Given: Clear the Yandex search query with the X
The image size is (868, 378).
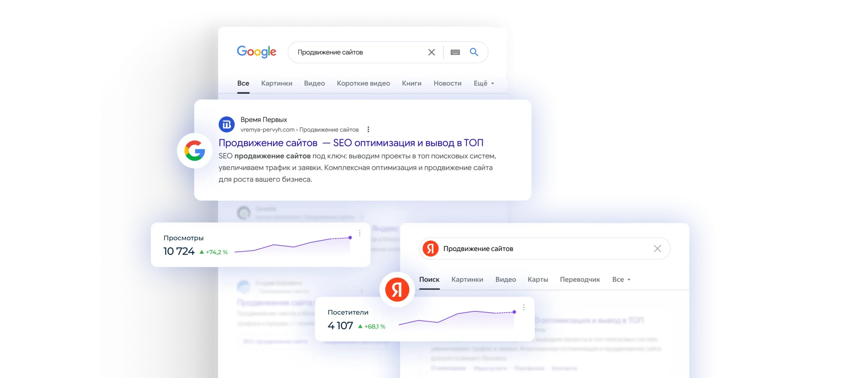Looking at the screenshot, I should (657, 248).
